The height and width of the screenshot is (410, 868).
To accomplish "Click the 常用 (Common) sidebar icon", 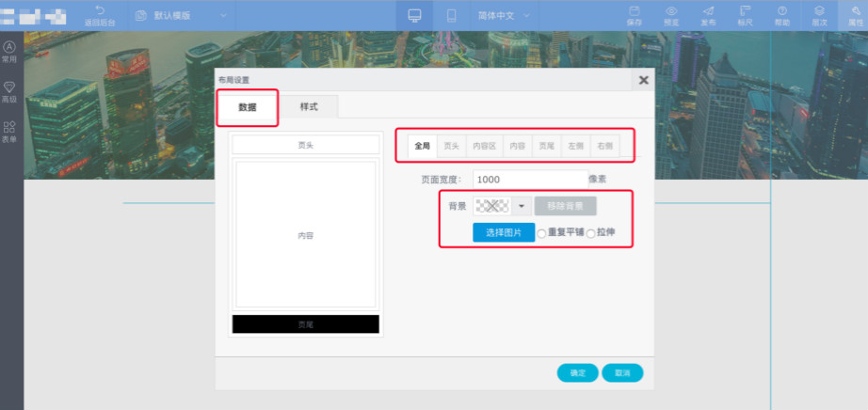I will 9,51.
